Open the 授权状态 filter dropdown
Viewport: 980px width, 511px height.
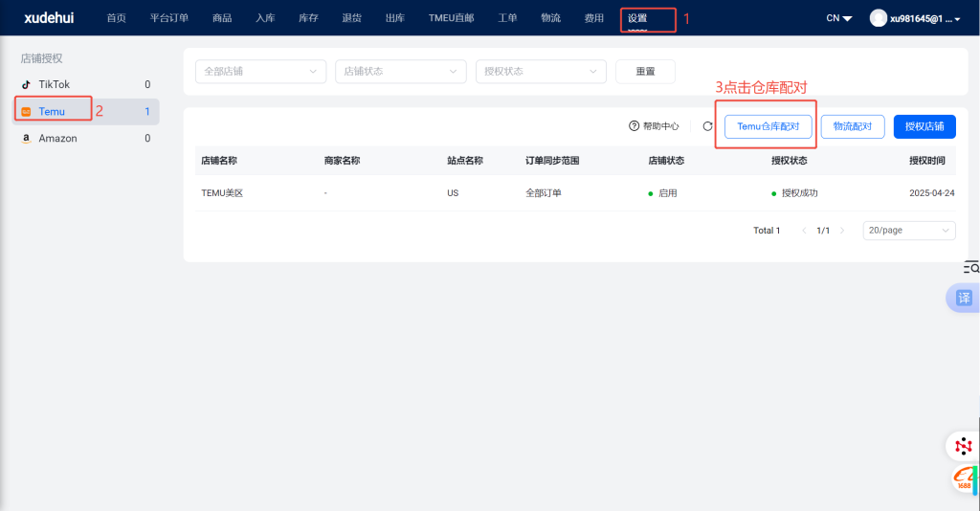pyautogui.click(x=541, y=72)
